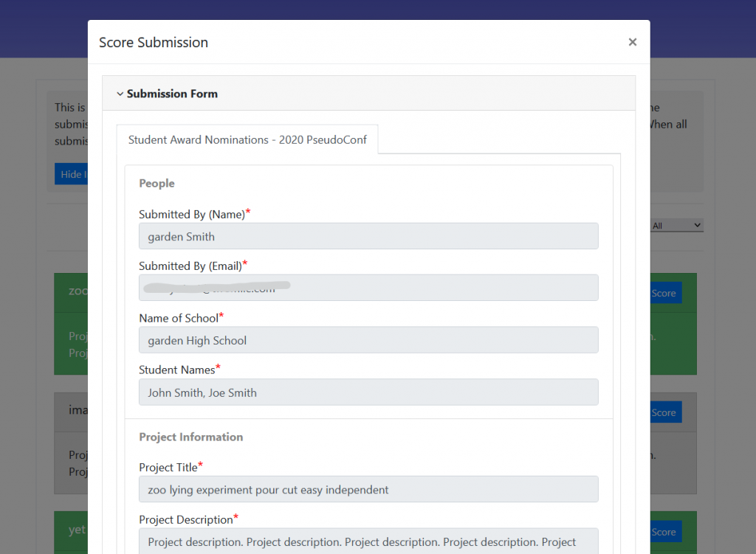The height and width of the screenshot is (554, 756).
Task: Click the Hide button in background page
Action: click(72, 174)
